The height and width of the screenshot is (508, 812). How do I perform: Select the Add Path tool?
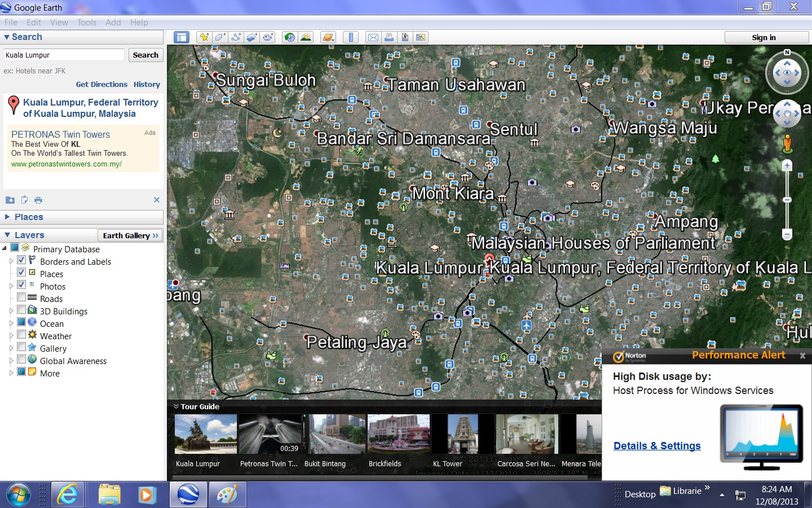(236, 37)
